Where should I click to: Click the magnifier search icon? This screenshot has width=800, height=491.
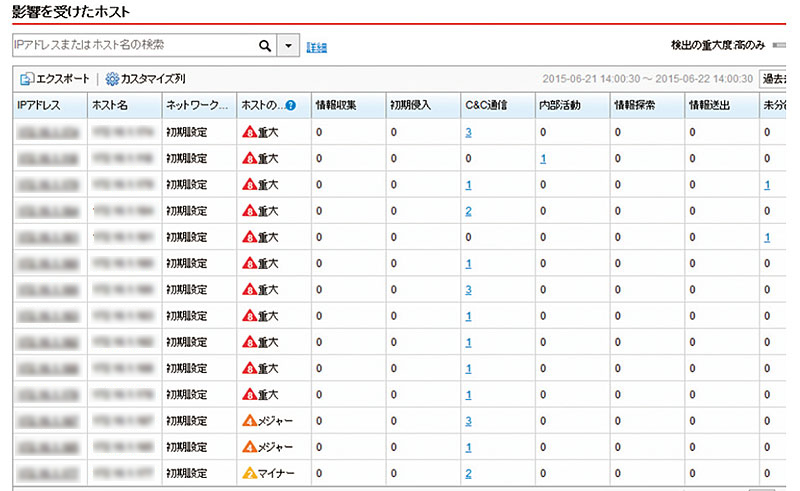point(265,46)
